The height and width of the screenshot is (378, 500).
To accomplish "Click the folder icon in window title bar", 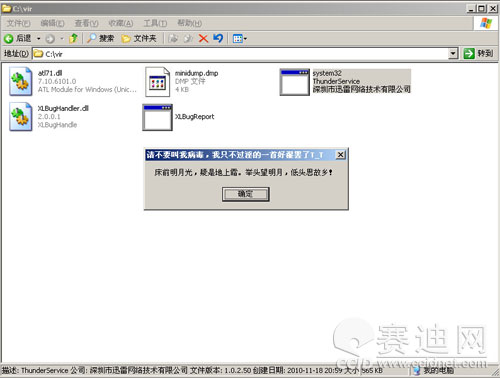I will 6,9.
